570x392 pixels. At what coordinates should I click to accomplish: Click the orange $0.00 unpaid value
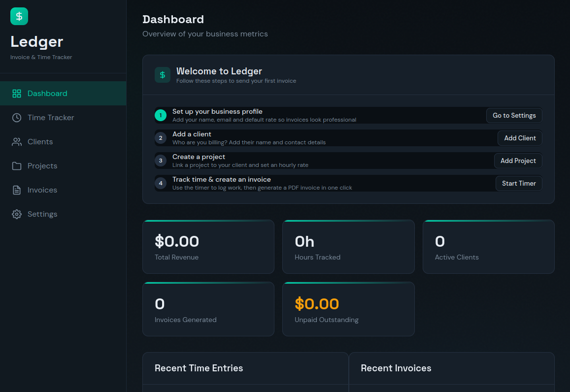(317, 304)
